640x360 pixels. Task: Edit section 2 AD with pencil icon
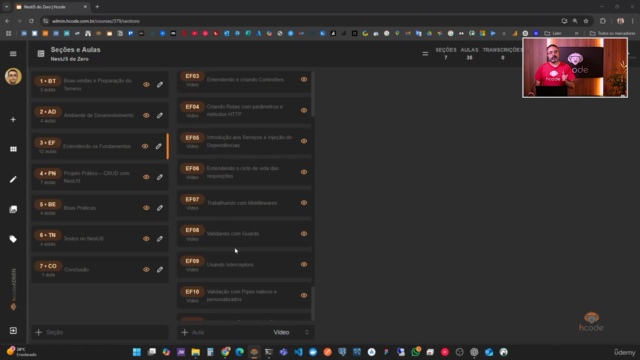pos(160,116)
